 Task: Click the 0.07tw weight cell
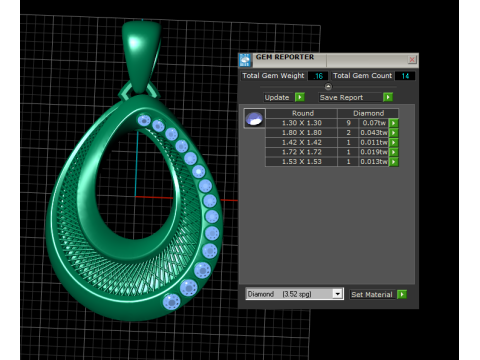[x=374, y=123]
